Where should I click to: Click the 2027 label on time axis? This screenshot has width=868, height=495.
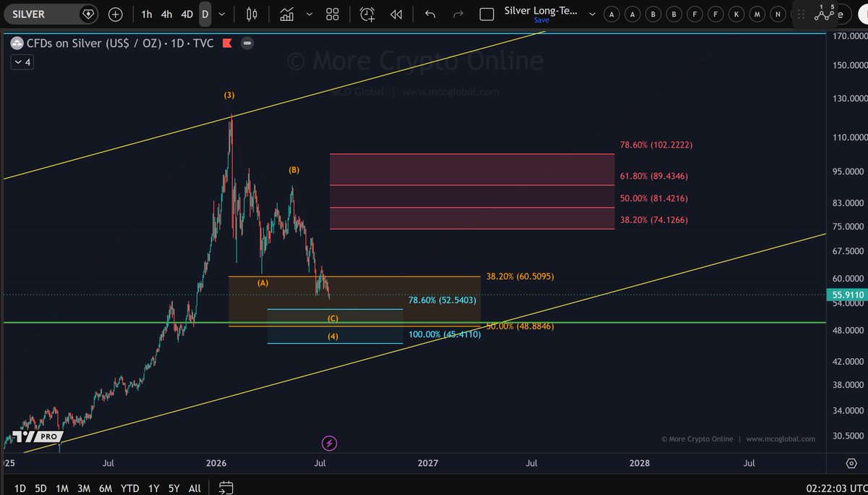[x=427, y=462]
